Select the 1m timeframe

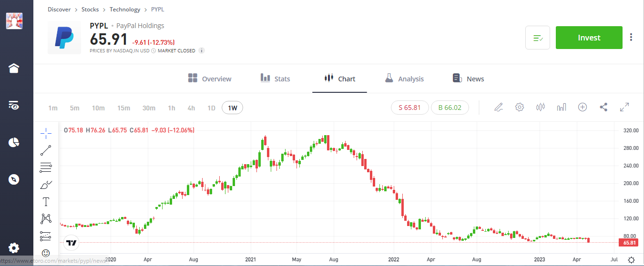click(53, 108)
